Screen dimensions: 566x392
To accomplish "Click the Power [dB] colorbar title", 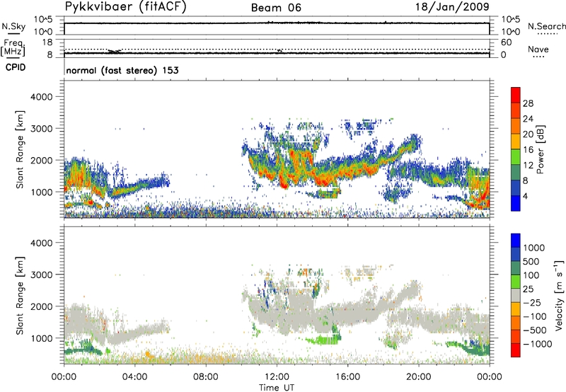I will pos(540,149).
